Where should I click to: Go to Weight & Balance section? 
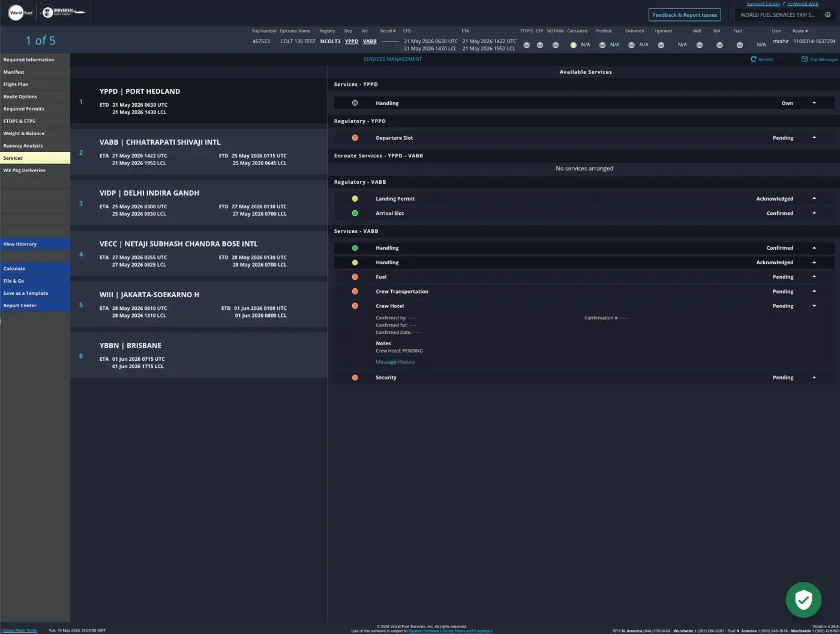click(35, 133)
